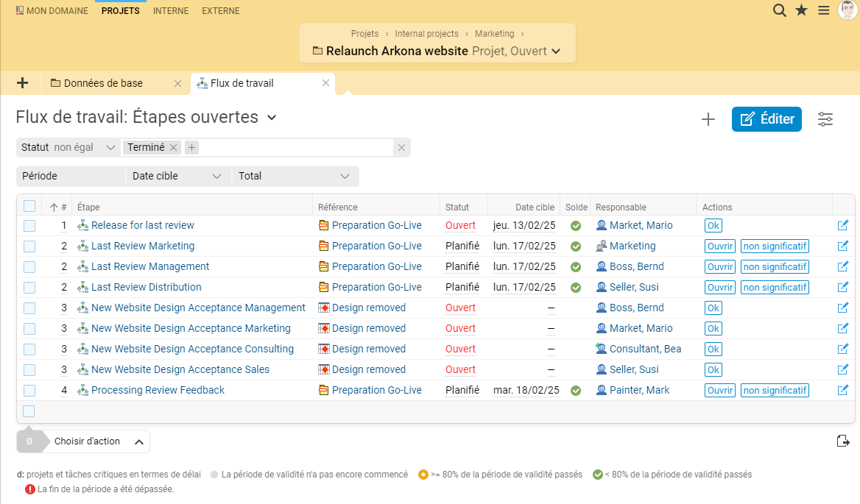This screenshot has height=504, width=860.
Task: Edit row New Website Design Acceptance Consulting
Action: tap(843, 349)
